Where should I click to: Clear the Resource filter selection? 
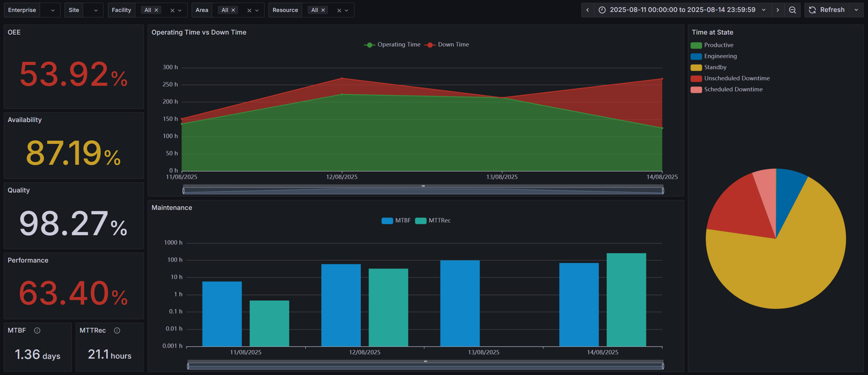(x=339, y=11)
